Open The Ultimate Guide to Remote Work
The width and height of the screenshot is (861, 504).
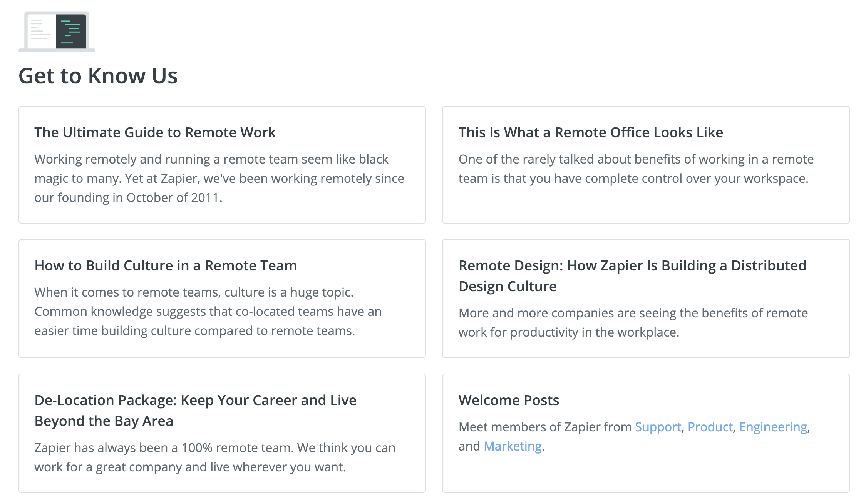tap(155, 132)
